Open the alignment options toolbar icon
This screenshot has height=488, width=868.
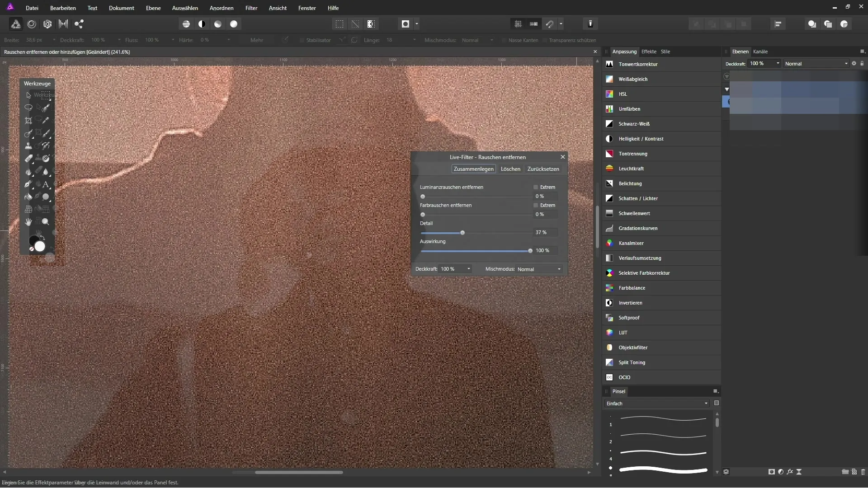click(x=778, y=24)
